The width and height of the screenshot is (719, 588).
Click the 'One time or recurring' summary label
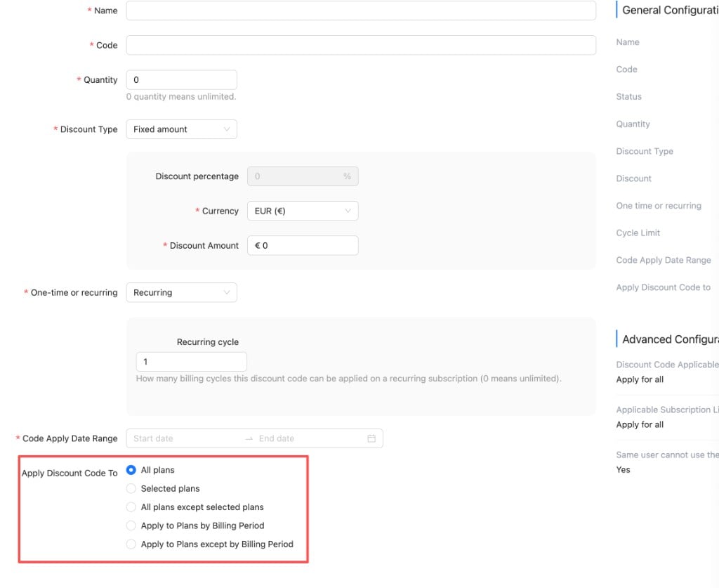pyautogui.click(x=659, y=205)
